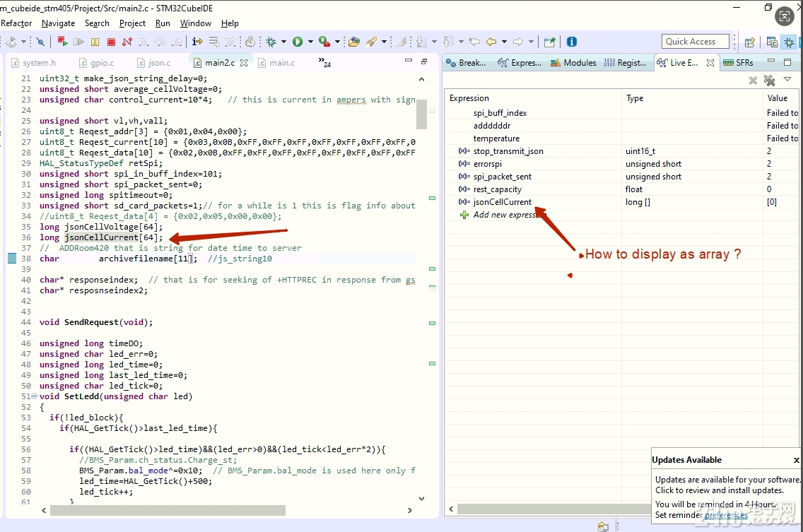Select the rest_capacity expression row
This screenshot has height=532, width=803.
623,189
